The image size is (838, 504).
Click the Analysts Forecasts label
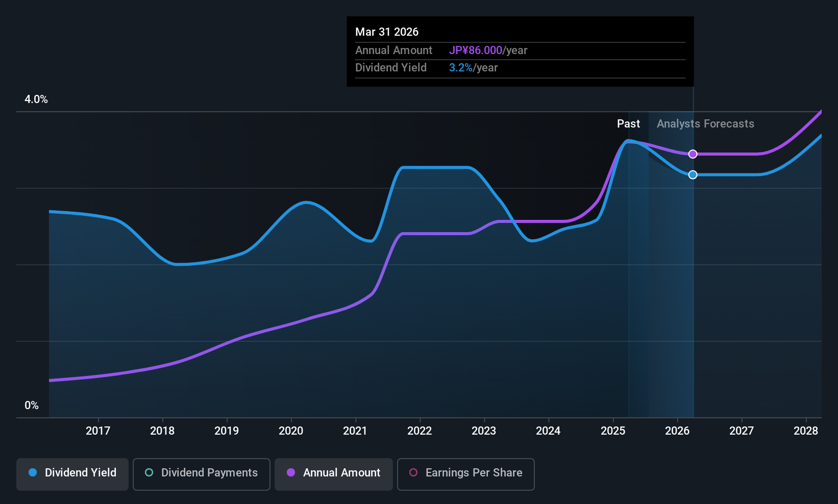705,124
